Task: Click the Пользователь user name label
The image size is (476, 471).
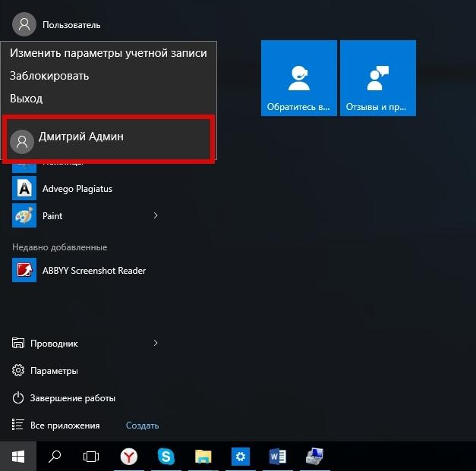Action: click(71, 25)
